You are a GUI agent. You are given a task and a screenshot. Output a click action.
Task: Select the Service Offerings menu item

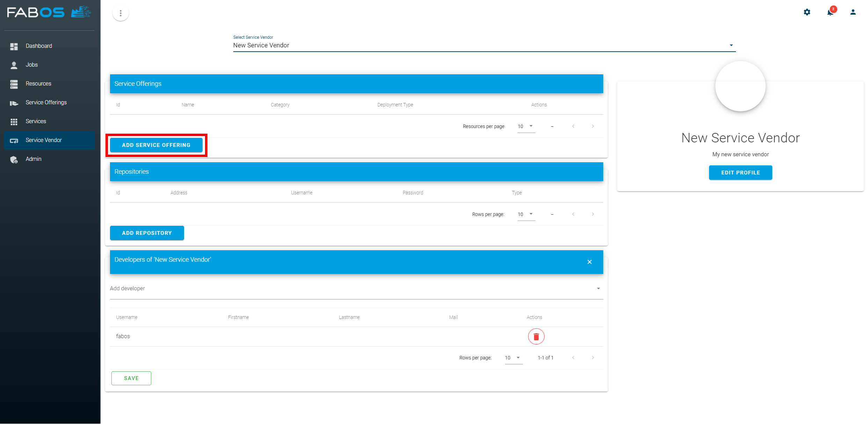[x=46, y=102]
